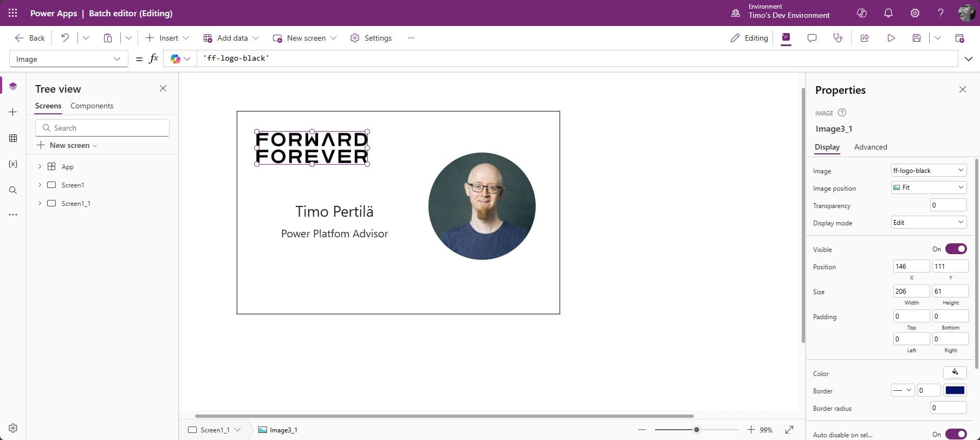Click New screen in Tree view
980x440 pixels.
point(67,145)
